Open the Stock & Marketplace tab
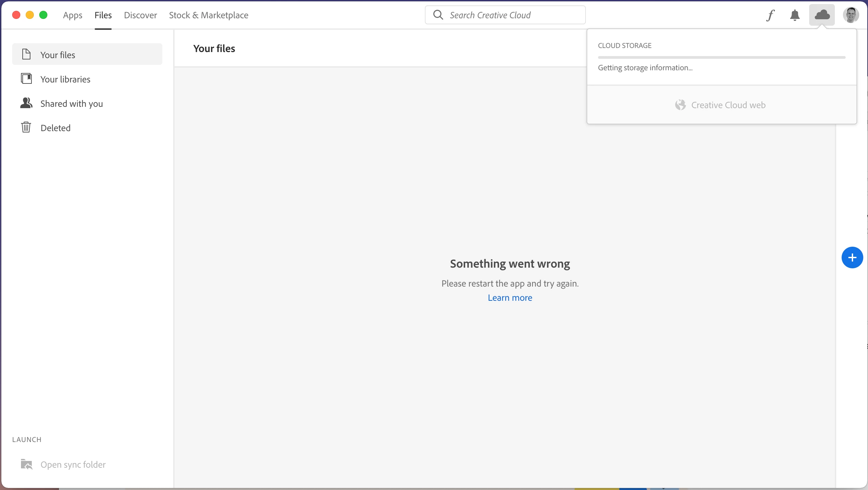The width and height of the screenshot is (868, 490). click(209, 15)
